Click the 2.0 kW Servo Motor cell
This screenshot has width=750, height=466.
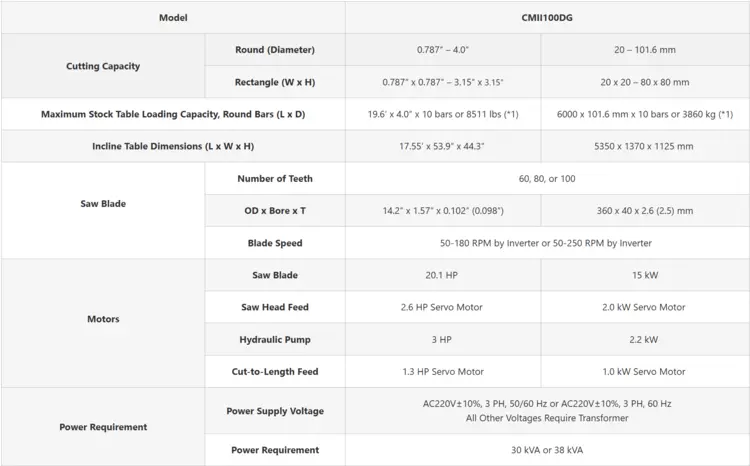coord(644,307)
